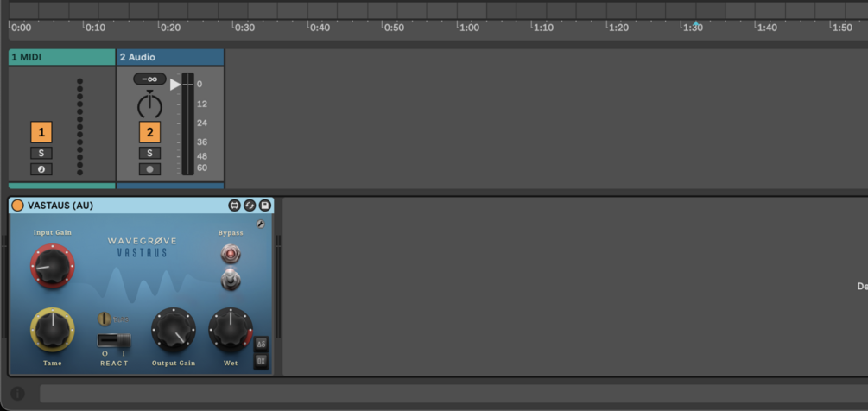Click the yellow Tame knob
868x411 pixels.
53,330
